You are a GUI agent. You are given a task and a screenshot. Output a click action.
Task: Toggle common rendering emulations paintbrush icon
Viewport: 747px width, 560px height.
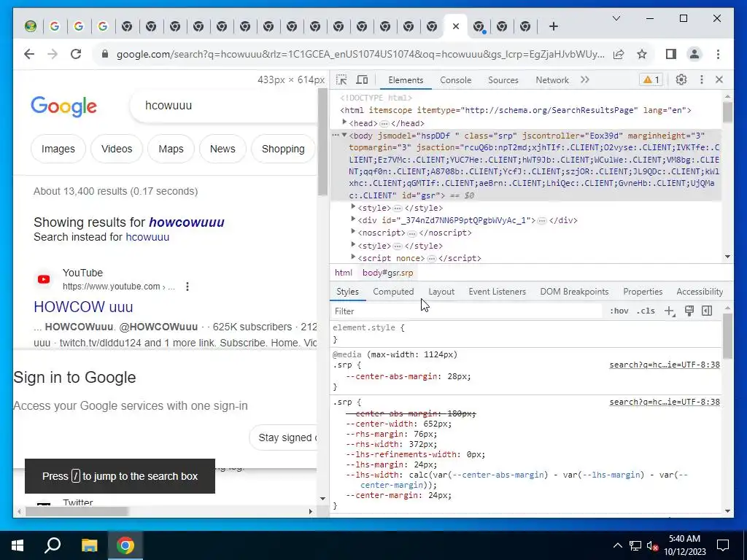[689, 311]
